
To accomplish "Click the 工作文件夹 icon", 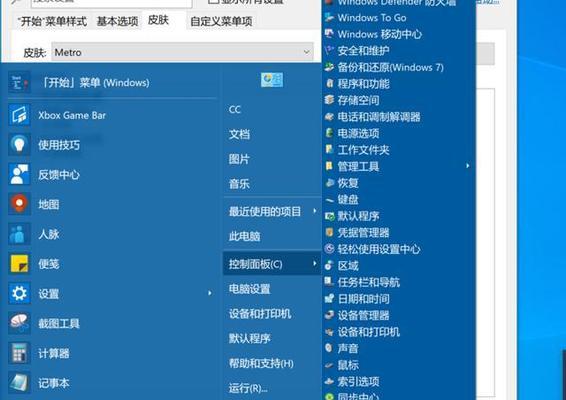I will (329, 149).
